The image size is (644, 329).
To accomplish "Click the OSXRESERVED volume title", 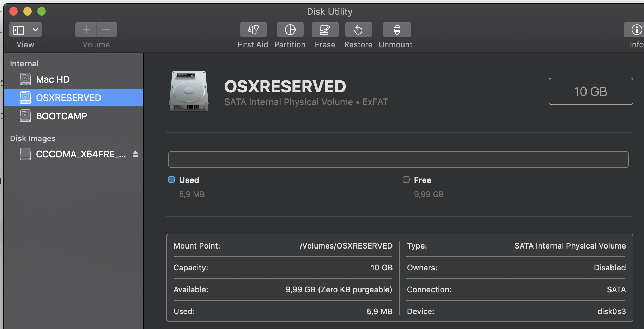I will (285, 86).
